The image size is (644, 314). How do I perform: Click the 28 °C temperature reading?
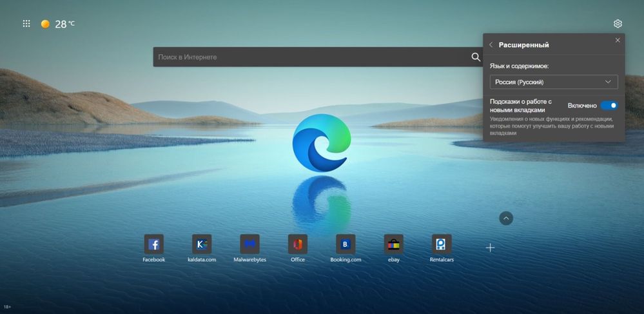pyautogui.click(x=65, y=25)
